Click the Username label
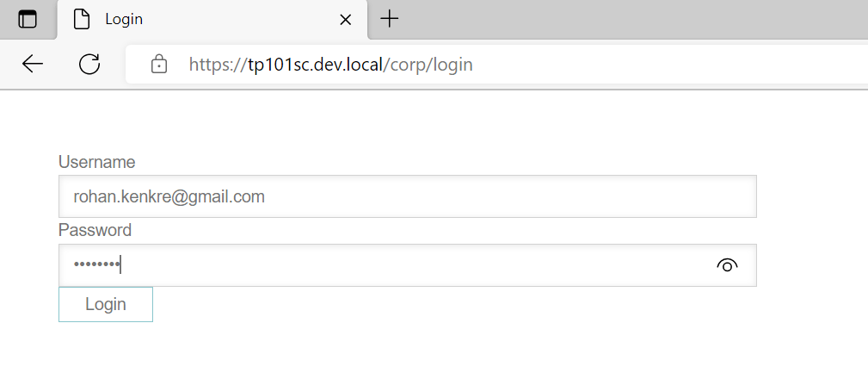Viewport: 868px width, 379px height. point(96,162)
